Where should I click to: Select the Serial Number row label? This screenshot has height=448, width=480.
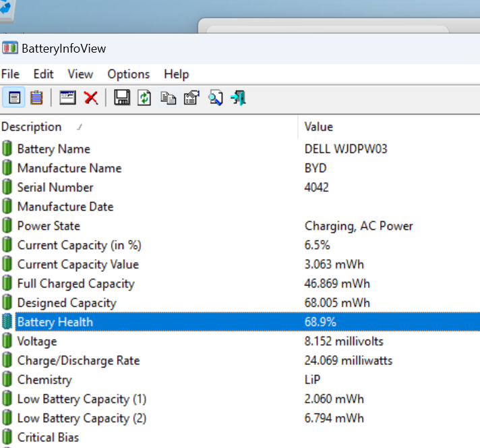[55, 187]
